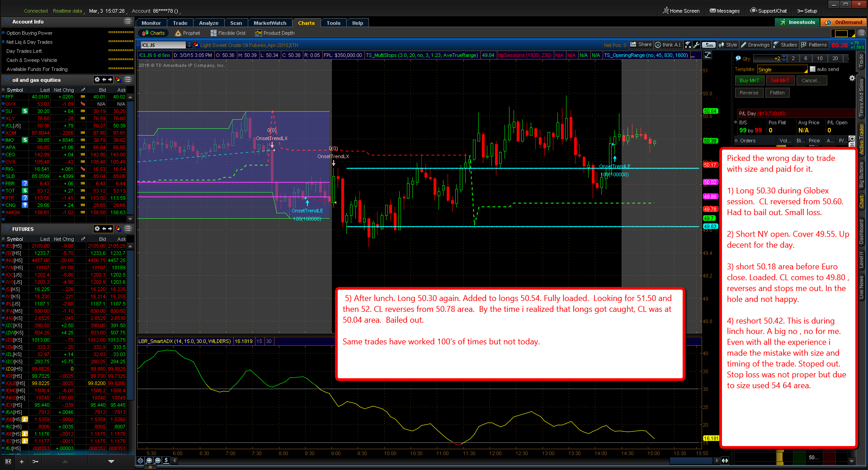868x470 pixels.
Task: Click the Qty help question icon
Action: 738,58
